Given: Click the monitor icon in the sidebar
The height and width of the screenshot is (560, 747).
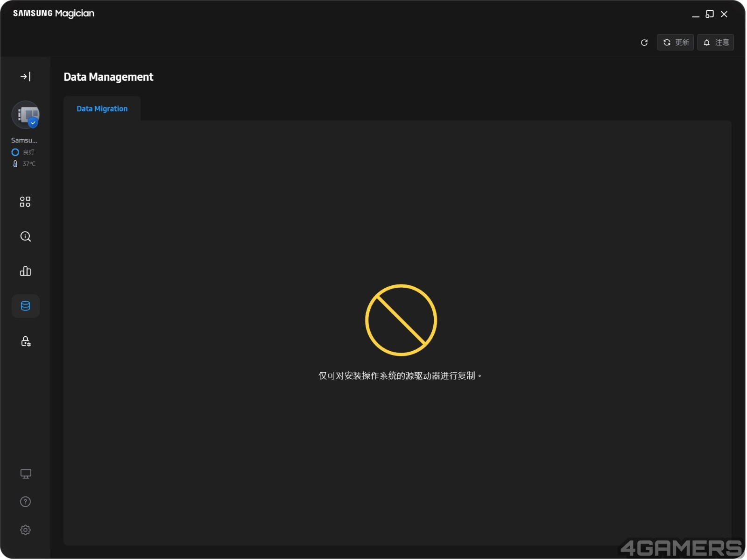Looking at the screenshot, I should 25,475.
